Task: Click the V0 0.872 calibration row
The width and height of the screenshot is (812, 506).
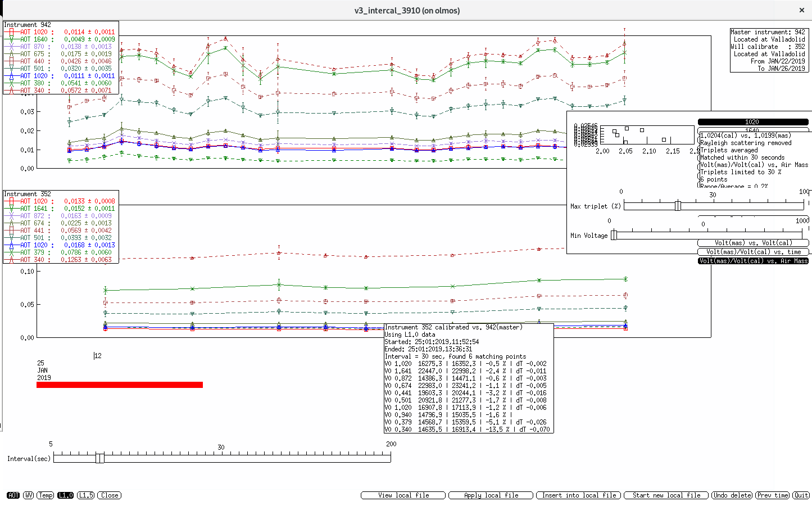Action: [465, 378]
